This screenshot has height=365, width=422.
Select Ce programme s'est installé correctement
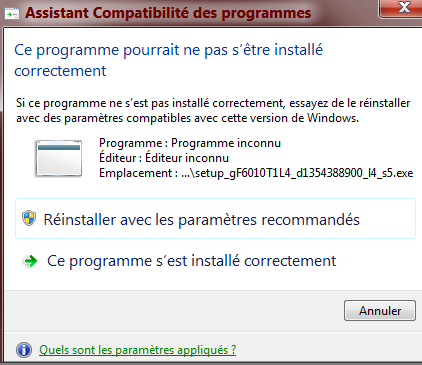191,261
